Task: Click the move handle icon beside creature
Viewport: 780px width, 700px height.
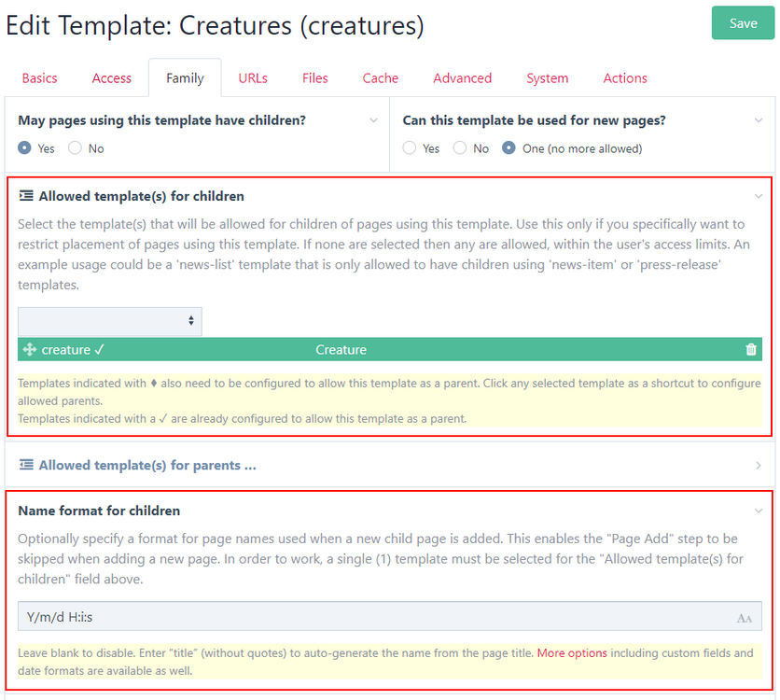Action: tap(29, 350)
